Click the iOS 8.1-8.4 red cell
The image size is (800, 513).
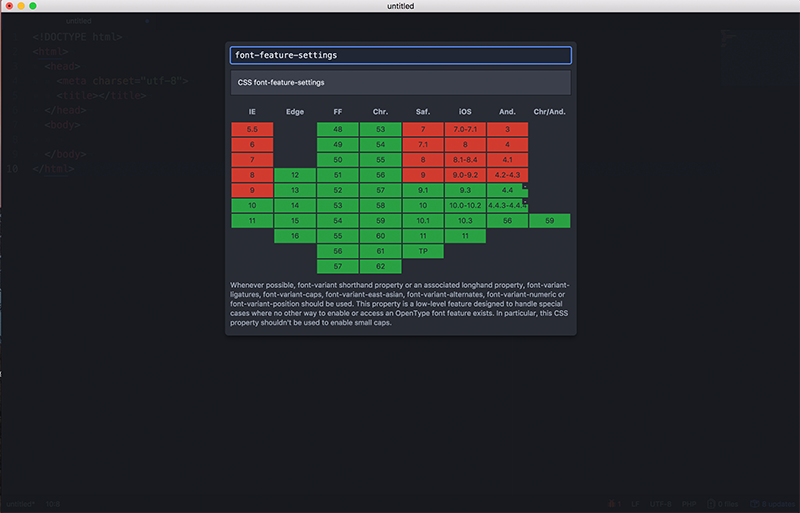[x=465, y=159]
